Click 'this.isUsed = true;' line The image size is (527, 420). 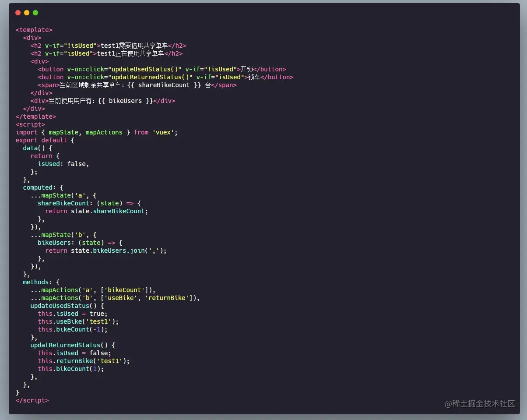(x=73, y=314)
